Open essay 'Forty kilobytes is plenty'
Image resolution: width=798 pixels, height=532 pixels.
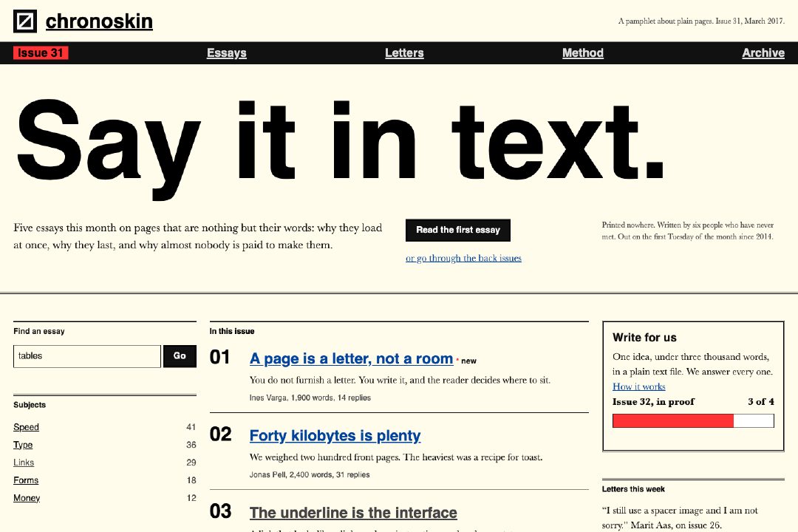[335, 436]
